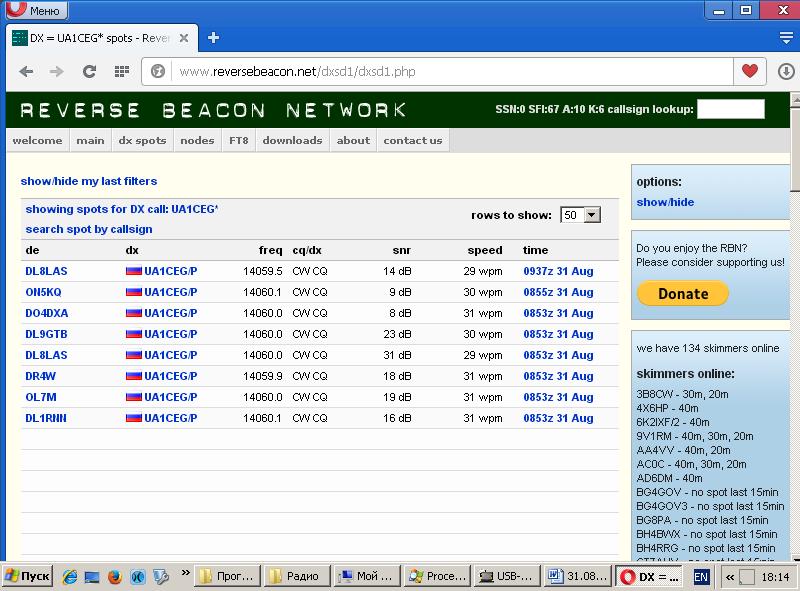Go back to the previous page
The height and width of the screenshot is (591, 800).
pyautogui.click(x=26, y=71)
